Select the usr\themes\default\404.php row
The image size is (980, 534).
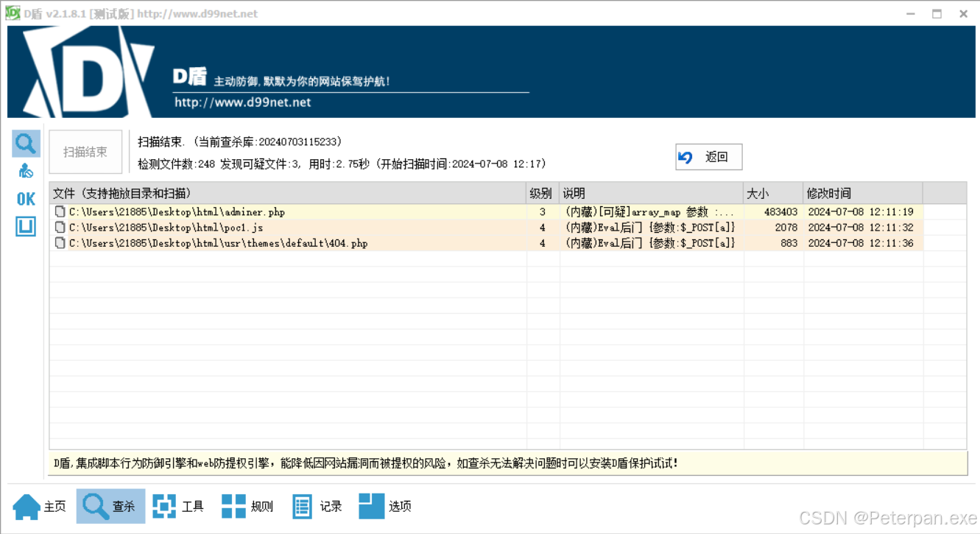tap(486, 243)
